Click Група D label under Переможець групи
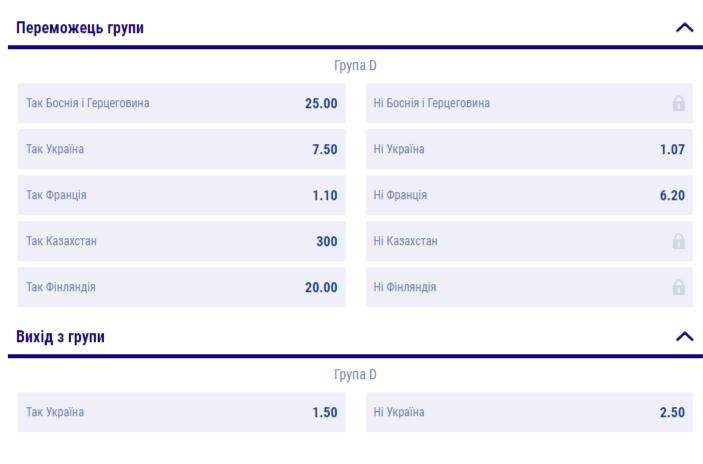703x464 pixels. (x=355, y=66)
